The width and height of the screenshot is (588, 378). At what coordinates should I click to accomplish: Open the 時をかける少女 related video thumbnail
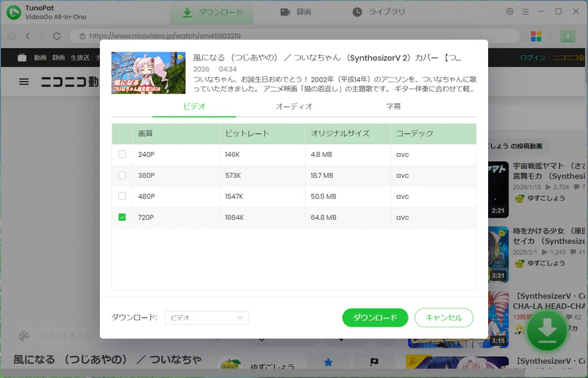coord(498,254)
